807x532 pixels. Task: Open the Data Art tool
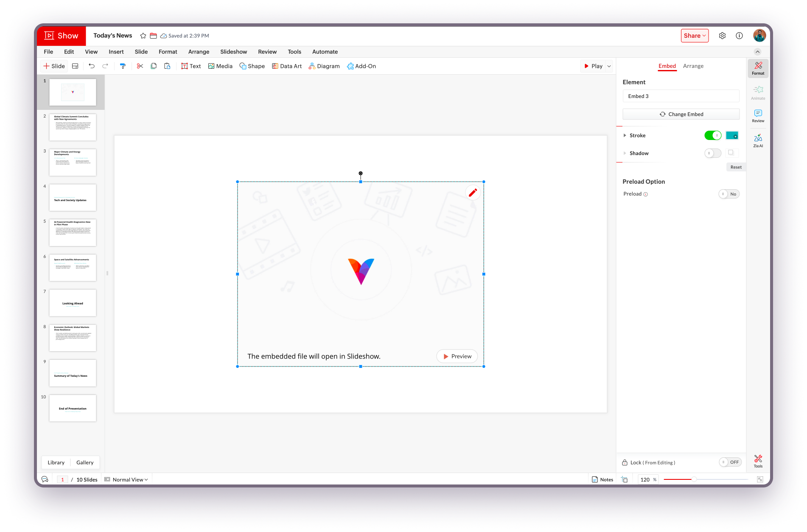coord(287,66)
